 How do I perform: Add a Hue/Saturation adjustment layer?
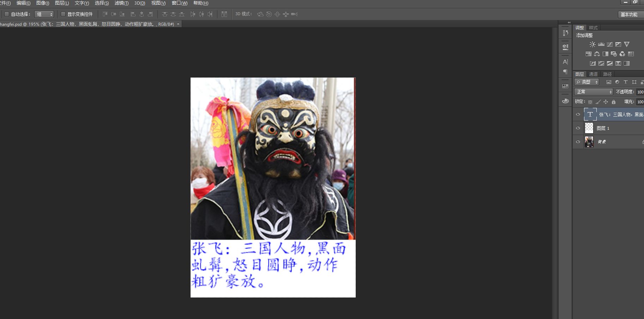589,54
